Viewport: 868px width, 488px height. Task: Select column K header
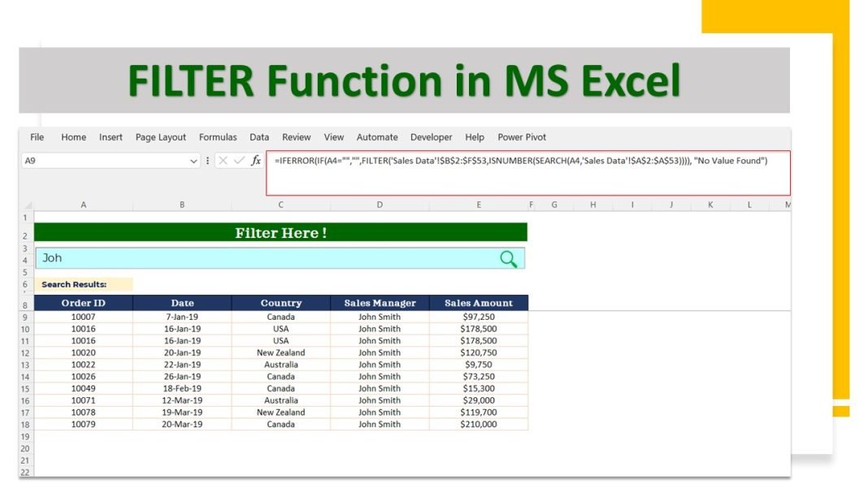pos(710,205)
